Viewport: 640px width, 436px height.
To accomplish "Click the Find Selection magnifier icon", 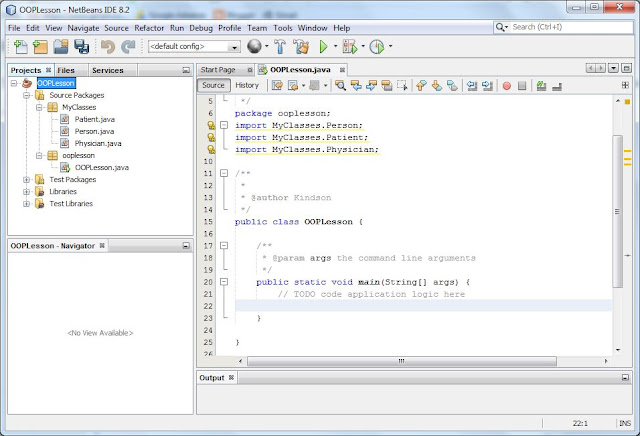I will pyautogui.click(x=340, y=85).
